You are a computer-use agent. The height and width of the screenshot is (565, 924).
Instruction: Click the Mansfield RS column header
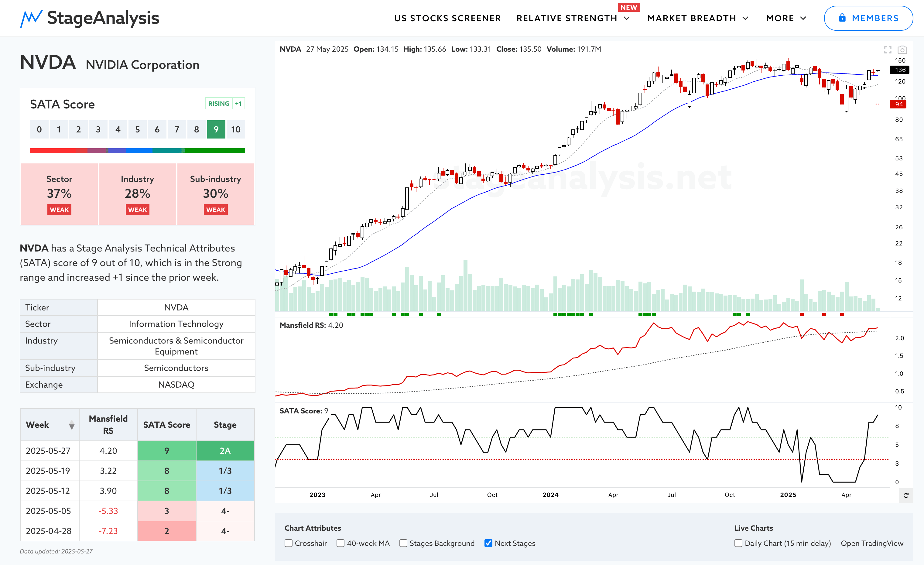(108, 425)
